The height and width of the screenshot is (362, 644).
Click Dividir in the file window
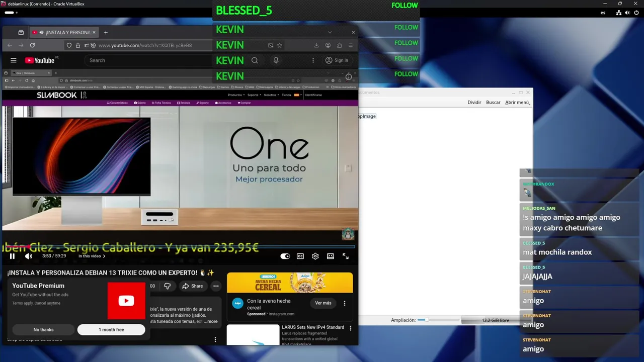tap(474, 102)
